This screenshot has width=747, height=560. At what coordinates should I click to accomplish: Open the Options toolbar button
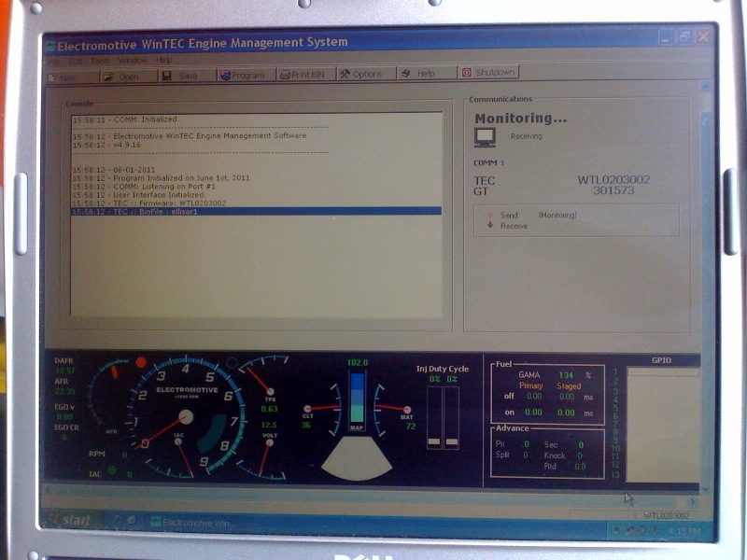click(366, 74)
